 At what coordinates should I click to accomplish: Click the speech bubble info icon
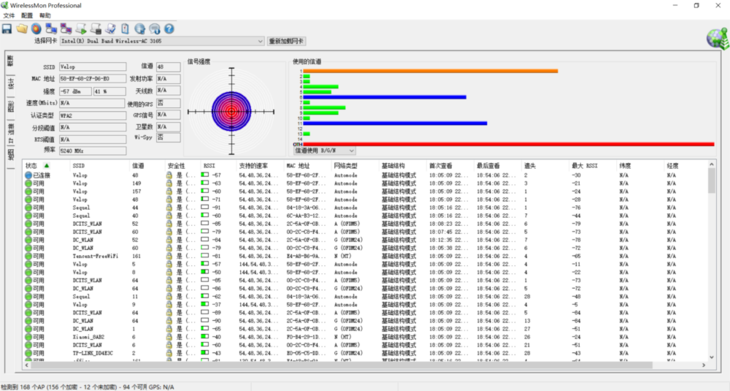pyautogui.click(x=155, y=29)
